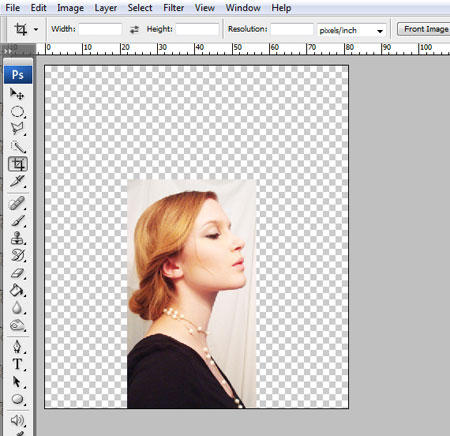Select the Horizontal Type tool
Viewport: 450px width, 436px height.
[17, 364]
